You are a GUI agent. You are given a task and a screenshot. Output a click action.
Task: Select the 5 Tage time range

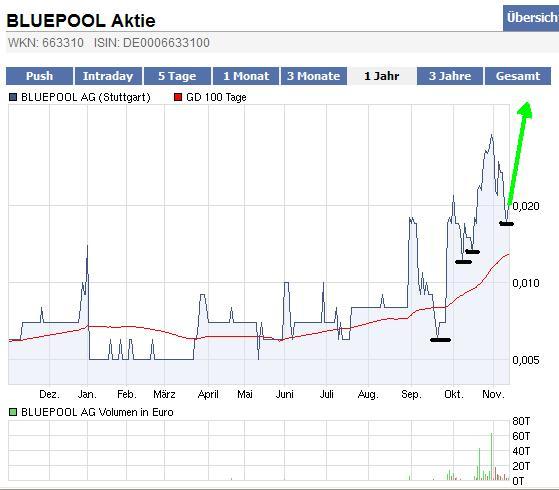(x=177, y=76)
